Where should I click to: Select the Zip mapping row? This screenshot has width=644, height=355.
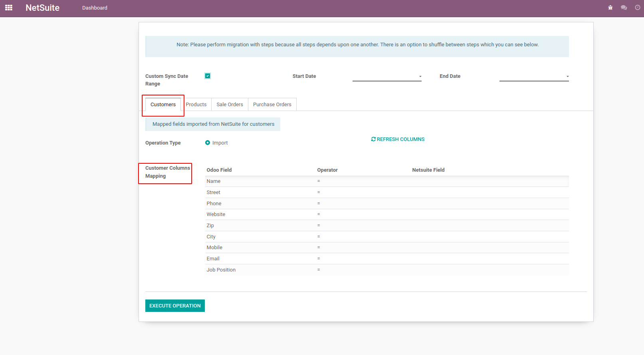(x=387, y=226)
